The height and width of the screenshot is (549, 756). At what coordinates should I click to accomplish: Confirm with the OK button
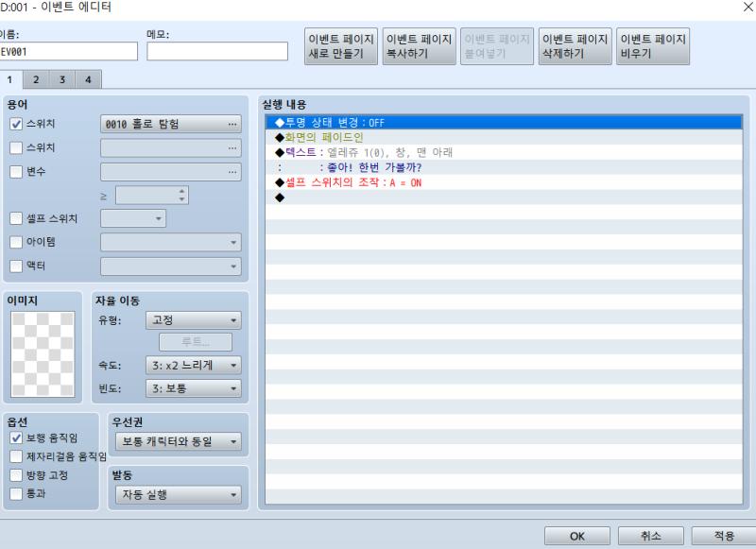tap(577, 536)
